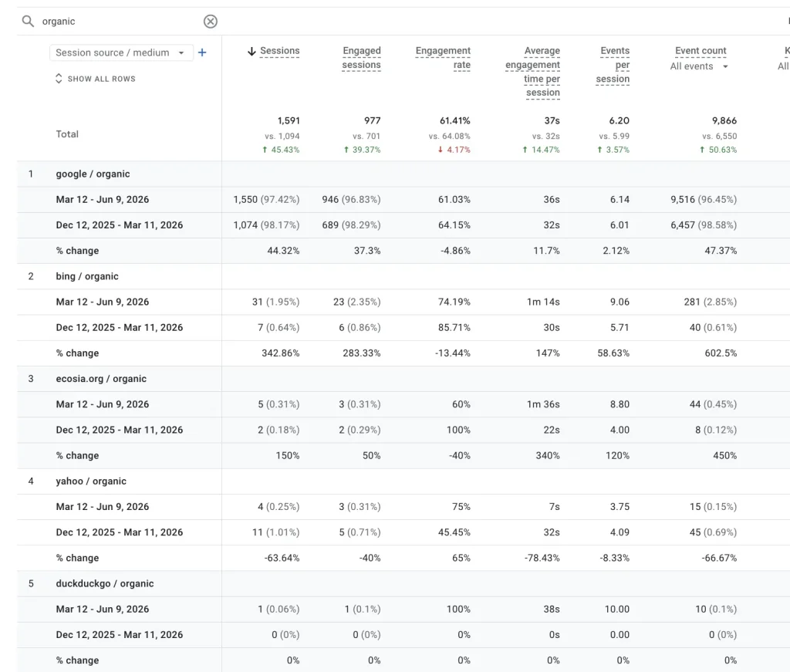Viewport: 790px width, 672px height.
Task: Expand rows using SHOW ALL ROWS arrows icon
Action: [59, 79]
